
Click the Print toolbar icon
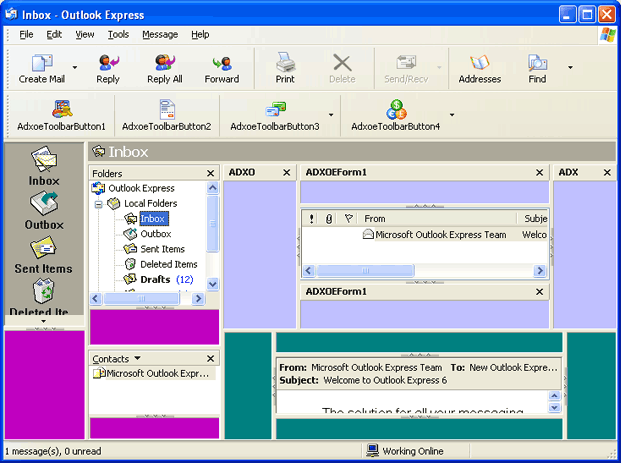(285, 62)
